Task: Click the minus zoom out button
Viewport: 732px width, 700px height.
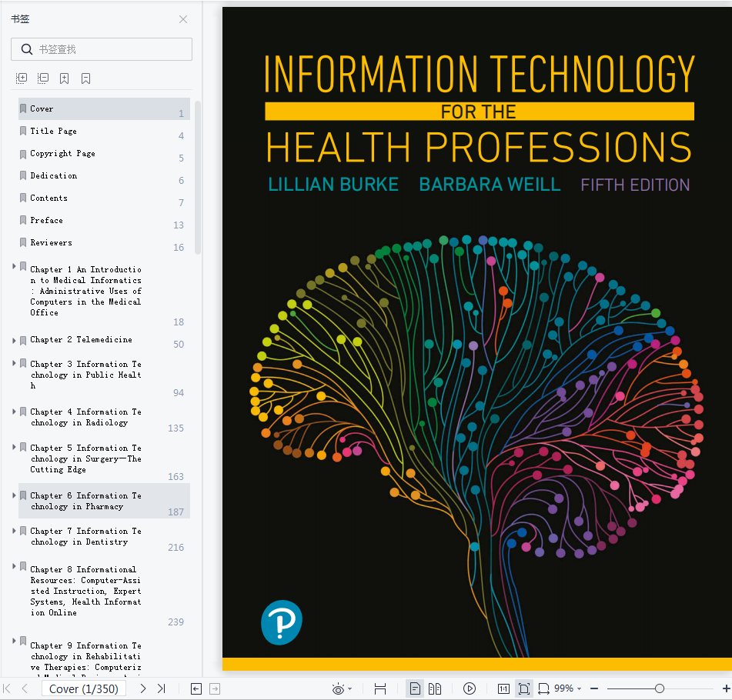Action: pos(594,688)
